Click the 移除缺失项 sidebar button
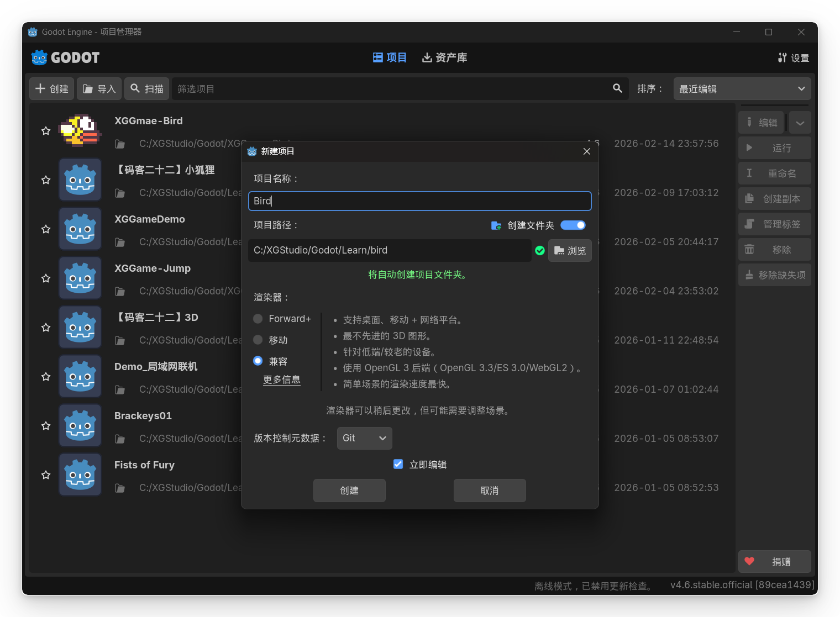The image size is (840, 617). coord(775,275)
